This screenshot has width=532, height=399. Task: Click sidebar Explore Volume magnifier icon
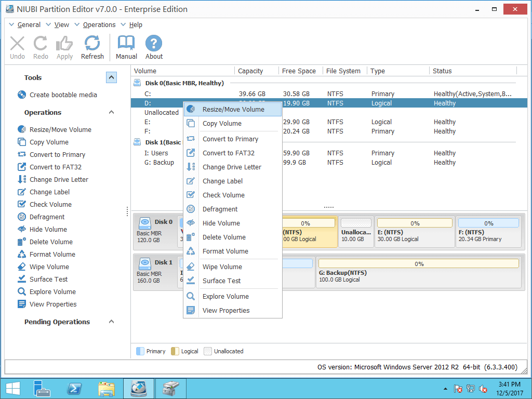coord(22,291)
